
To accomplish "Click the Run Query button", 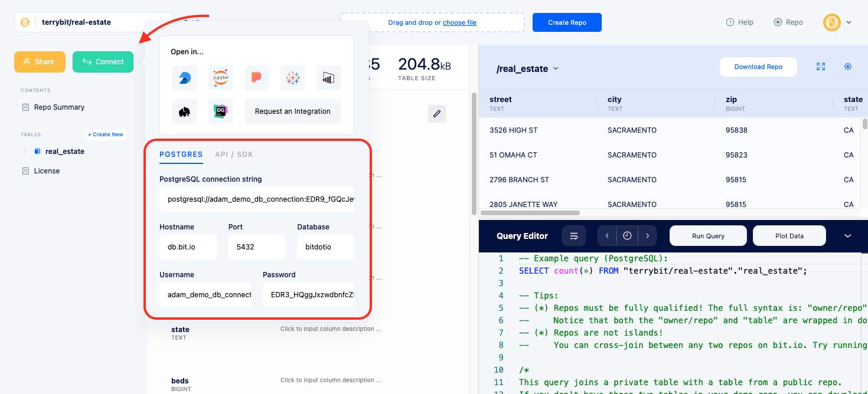I will coord(708,236).
